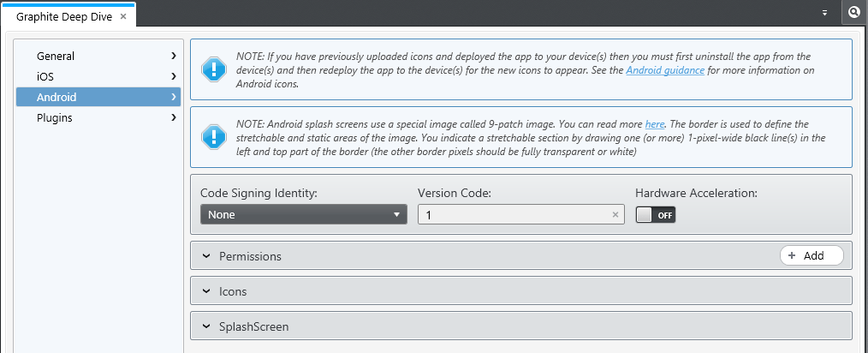Open the Plugins settings section
The height and width of the screenshot is (353, 868).
pyautogui.click(x=98, y=117)
